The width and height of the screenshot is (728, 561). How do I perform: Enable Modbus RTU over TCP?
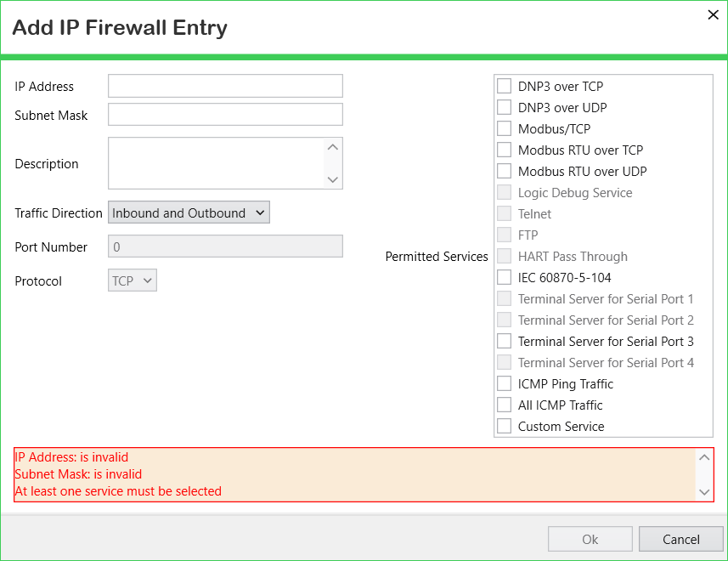(x=505, y=150)
